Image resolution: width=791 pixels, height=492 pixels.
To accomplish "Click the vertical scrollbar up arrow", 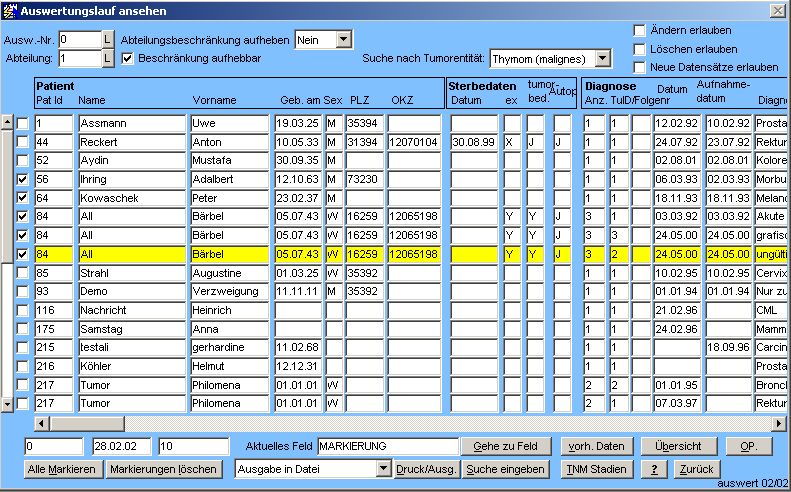I will tap(7, 122).
